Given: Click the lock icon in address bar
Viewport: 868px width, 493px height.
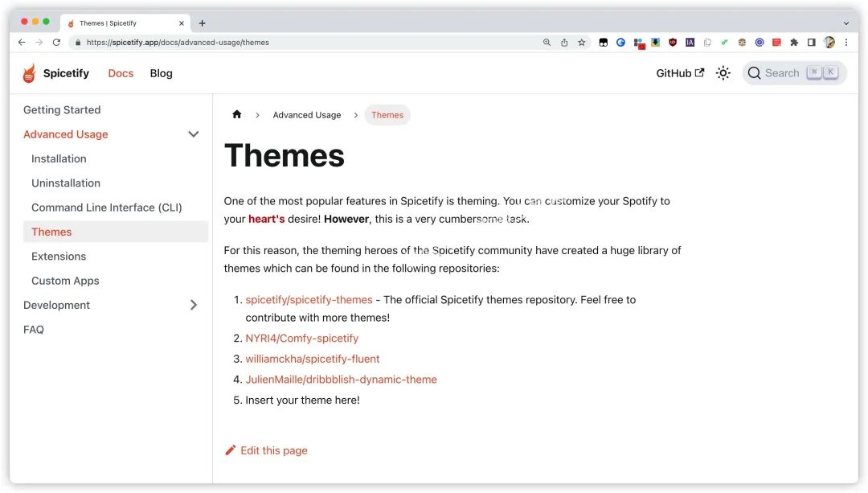Looking at the screenshot, I should (x=77, y=42).
